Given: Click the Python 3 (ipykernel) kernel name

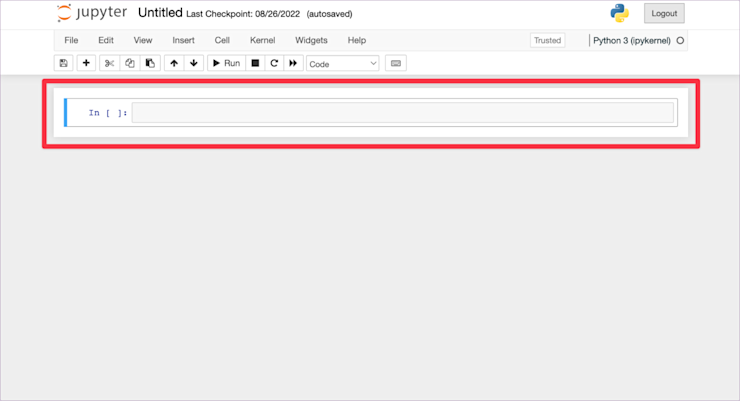Looking at the screenshot, I should tap(631, 41).
